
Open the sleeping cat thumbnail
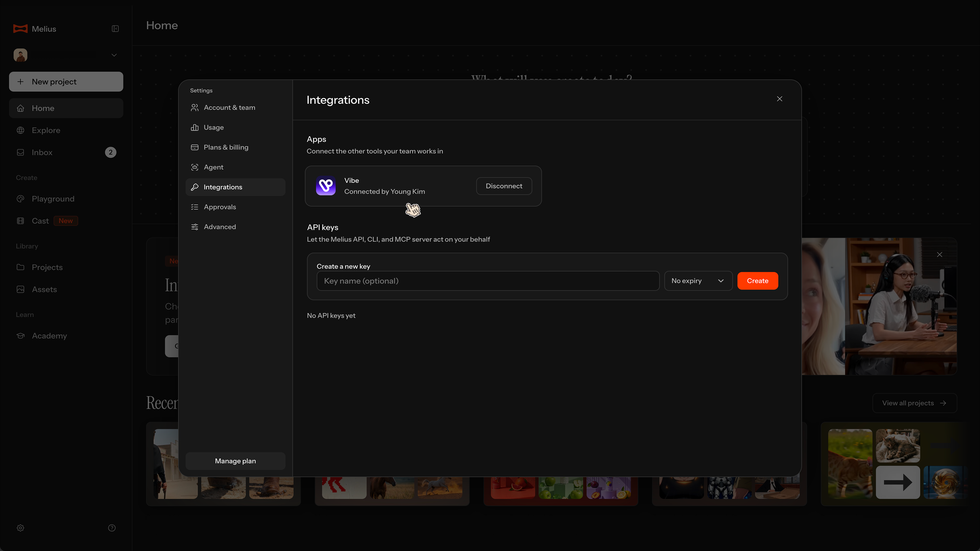[x=898, y=446]
